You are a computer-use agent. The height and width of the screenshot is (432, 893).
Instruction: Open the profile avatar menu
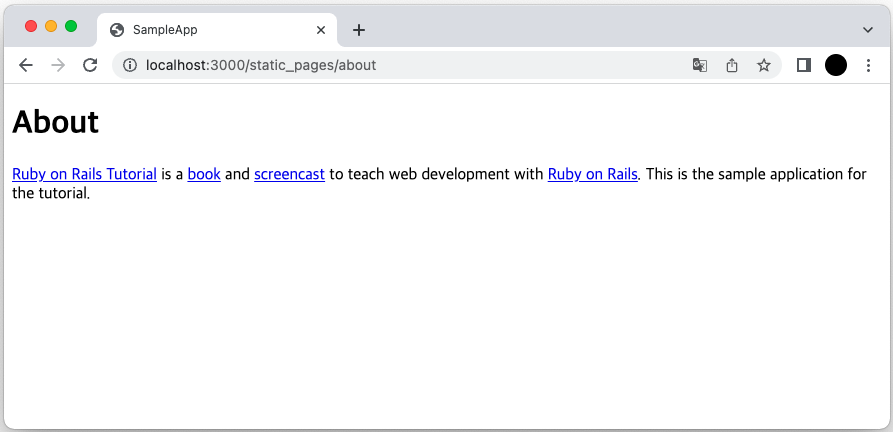(835, 65)
